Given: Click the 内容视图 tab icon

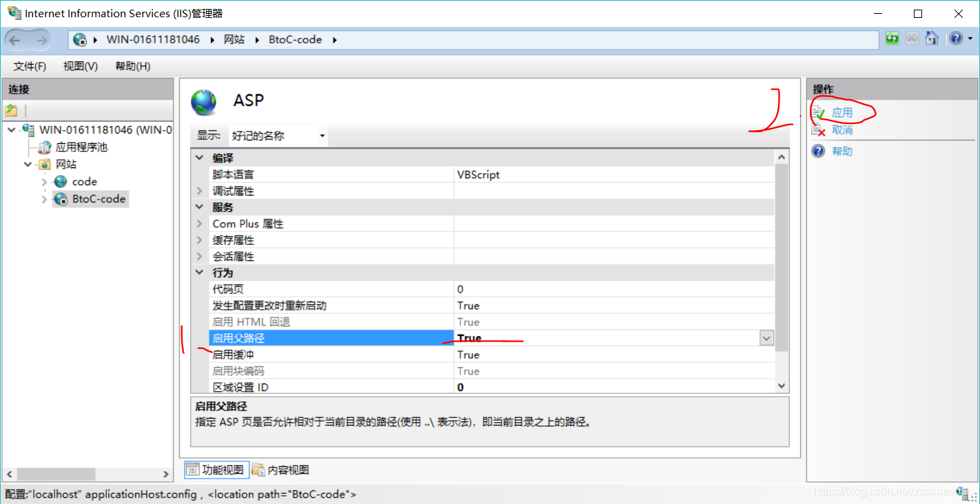Looking at the screenshot, I should coord(258,470).
